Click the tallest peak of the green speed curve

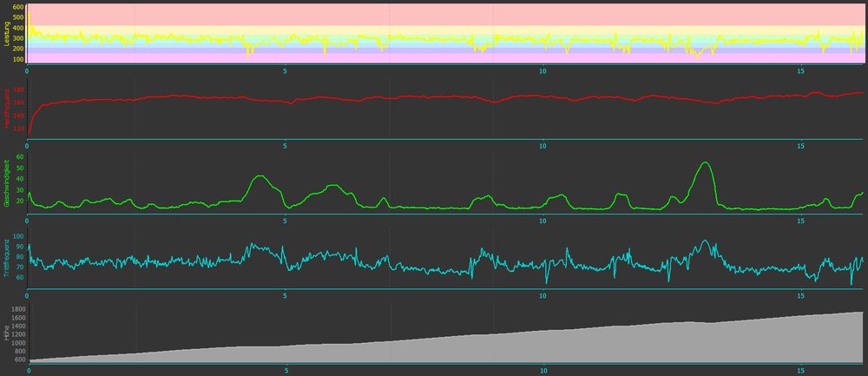[705, 163]
